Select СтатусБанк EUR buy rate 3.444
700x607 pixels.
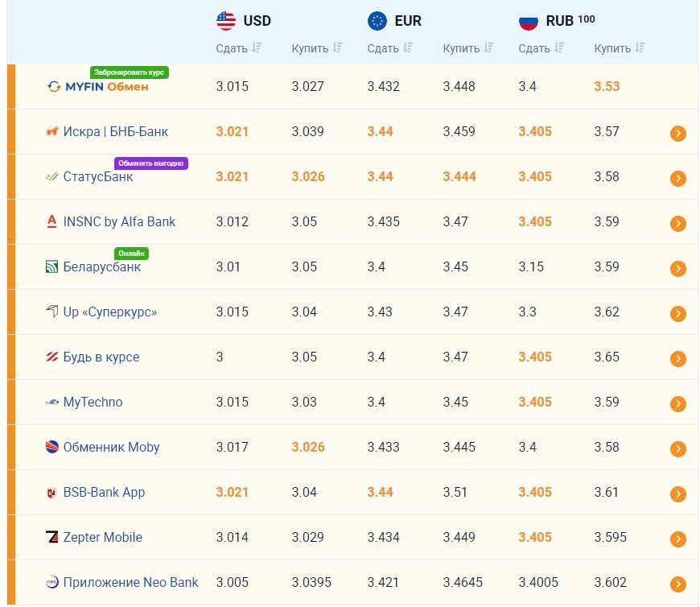tap(459, 176)
